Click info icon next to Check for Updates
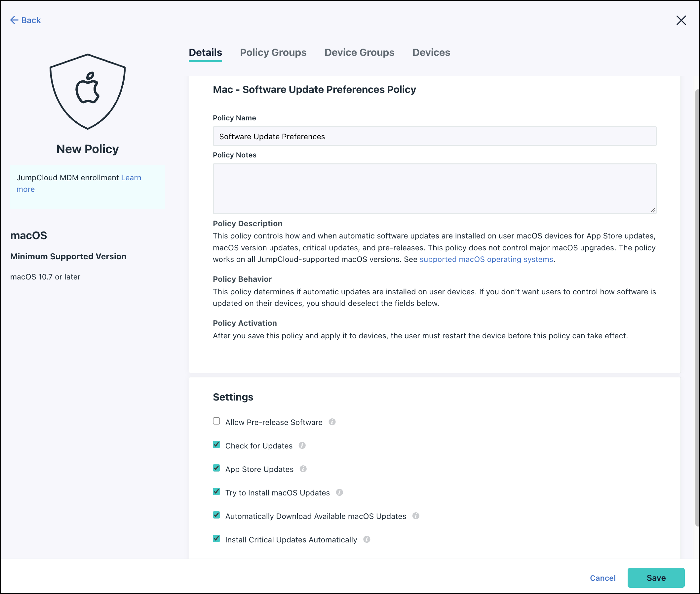Viewport: 700px width, 594px height. click(302, 445)
